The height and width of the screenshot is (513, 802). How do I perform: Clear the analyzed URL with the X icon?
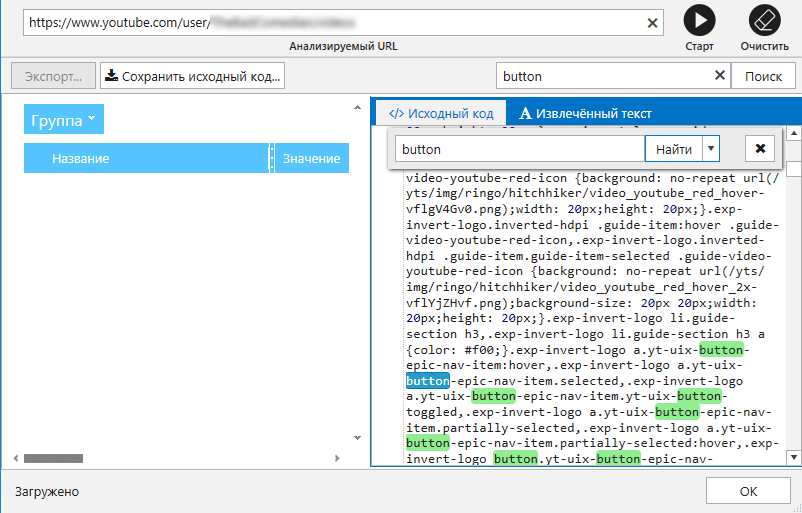pyautogui.click(x=653, y=22)
